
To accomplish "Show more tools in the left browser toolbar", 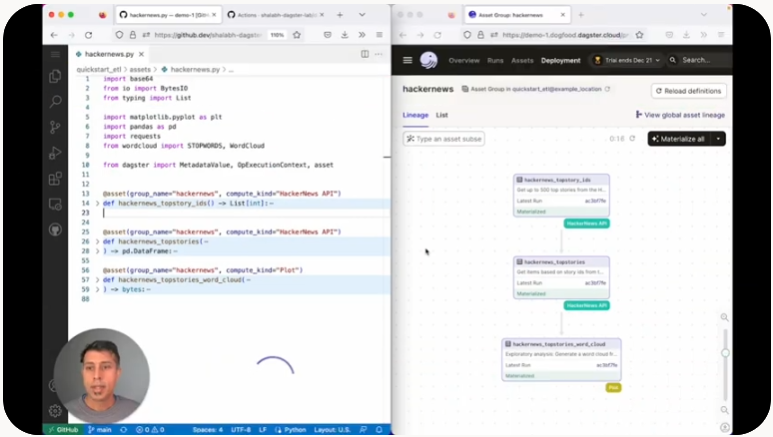I will click(362, 35).
